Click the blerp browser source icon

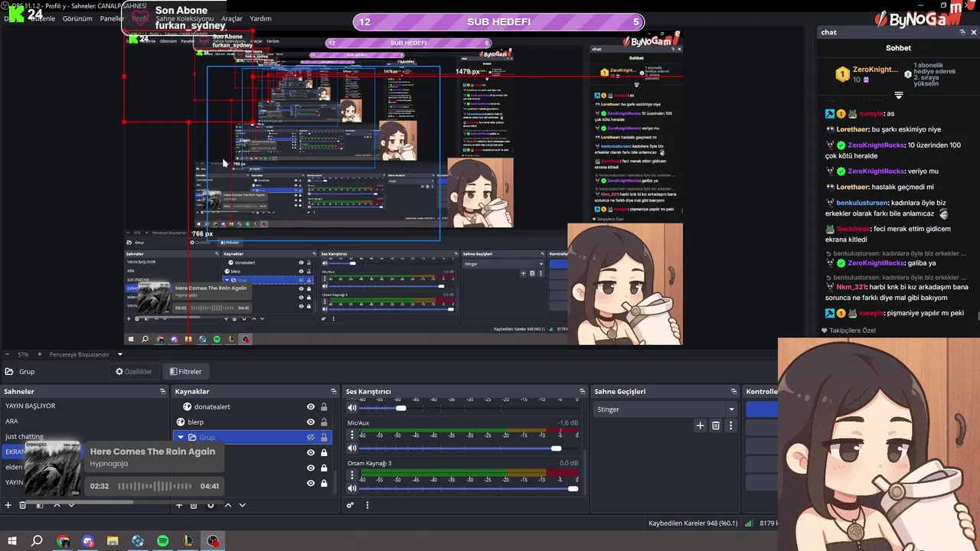(x=181, y=422)
